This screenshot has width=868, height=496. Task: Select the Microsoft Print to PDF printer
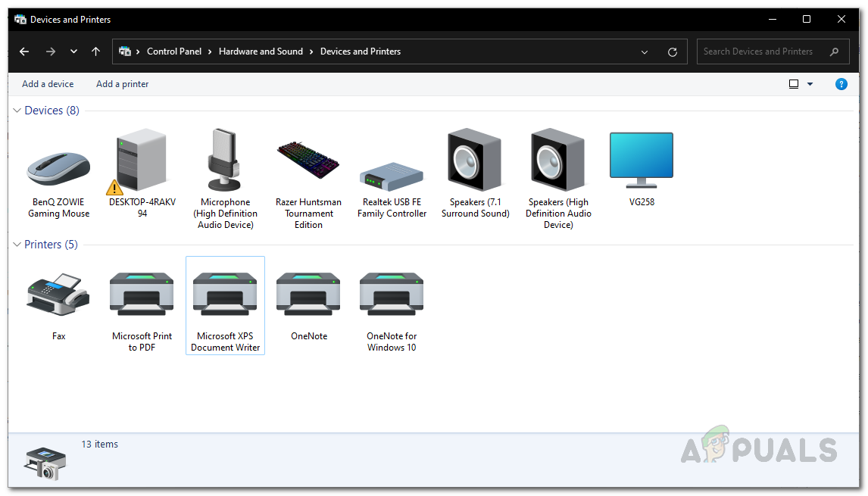click(x=142, y=295)
